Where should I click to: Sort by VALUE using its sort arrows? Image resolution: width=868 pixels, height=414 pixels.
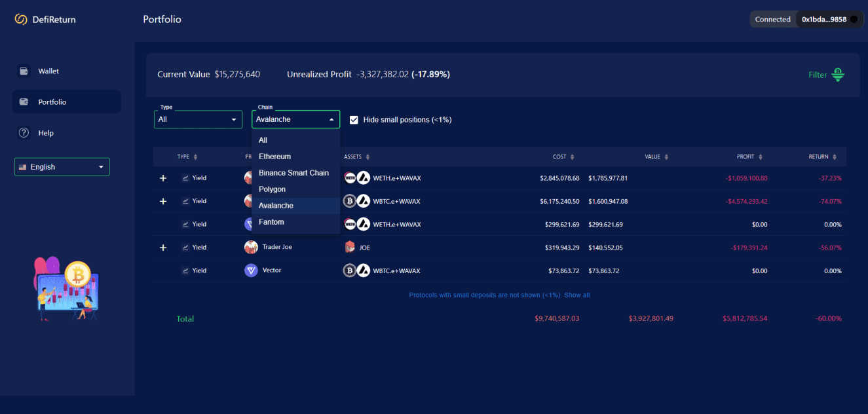coord(667,157)
